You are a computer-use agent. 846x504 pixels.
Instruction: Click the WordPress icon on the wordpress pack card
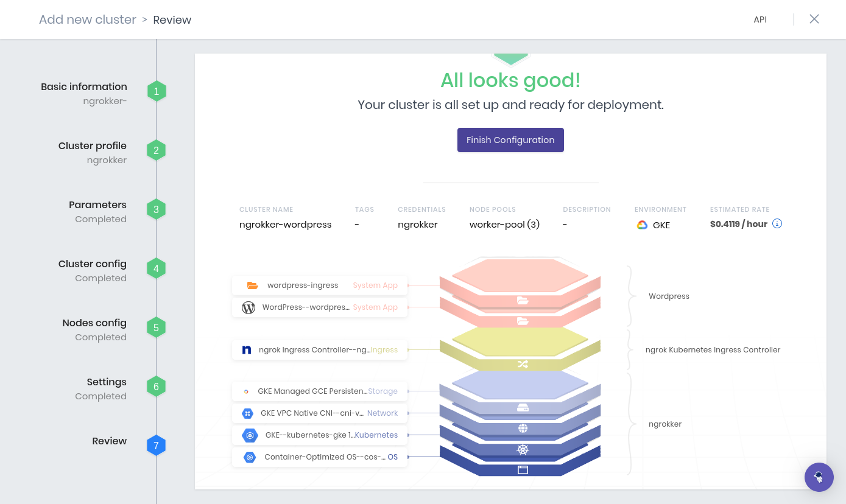coord(248,307)
